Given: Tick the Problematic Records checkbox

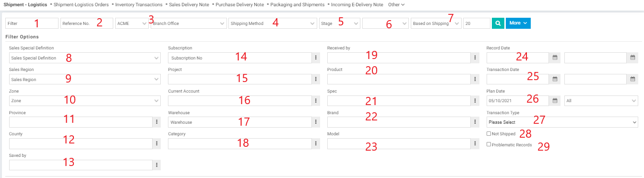Looking at the screenshot, I should pos(489,144).
